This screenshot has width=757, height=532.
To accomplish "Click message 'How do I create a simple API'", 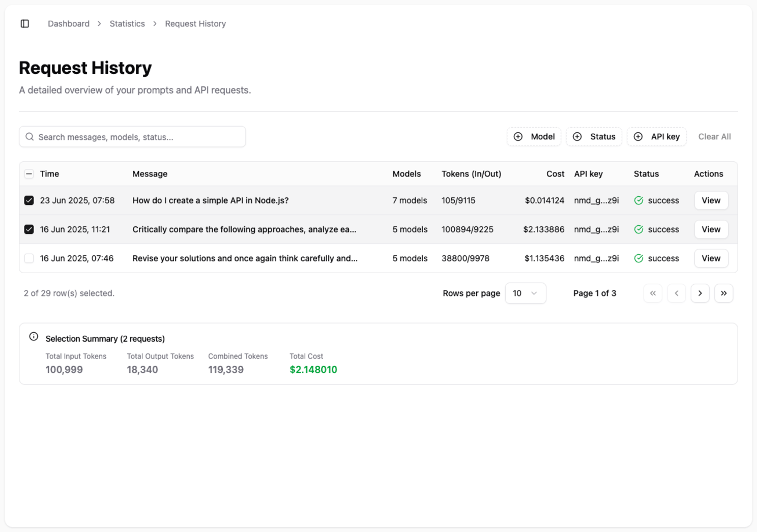I will pos(211,200).
